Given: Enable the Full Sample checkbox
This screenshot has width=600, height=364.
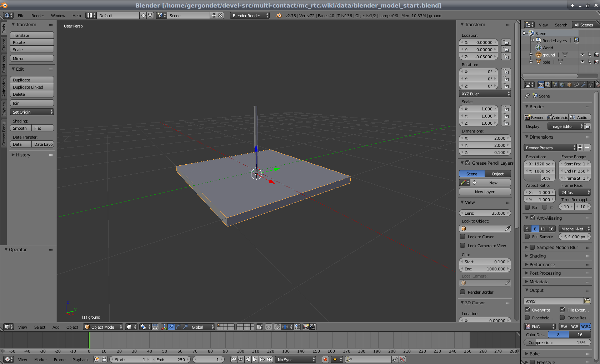Looking at the screenshot, I should [527, 236].
